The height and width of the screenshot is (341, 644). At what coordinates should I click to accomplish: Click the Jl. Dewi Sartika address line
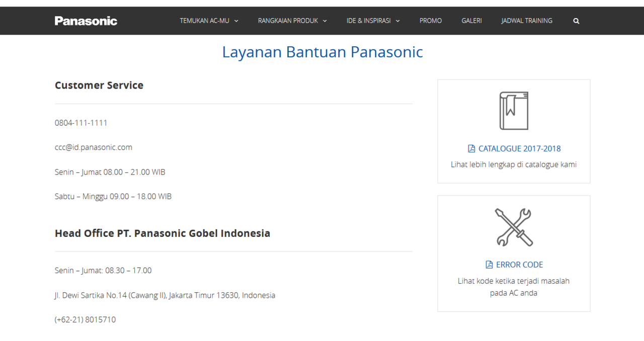point(165,295)
